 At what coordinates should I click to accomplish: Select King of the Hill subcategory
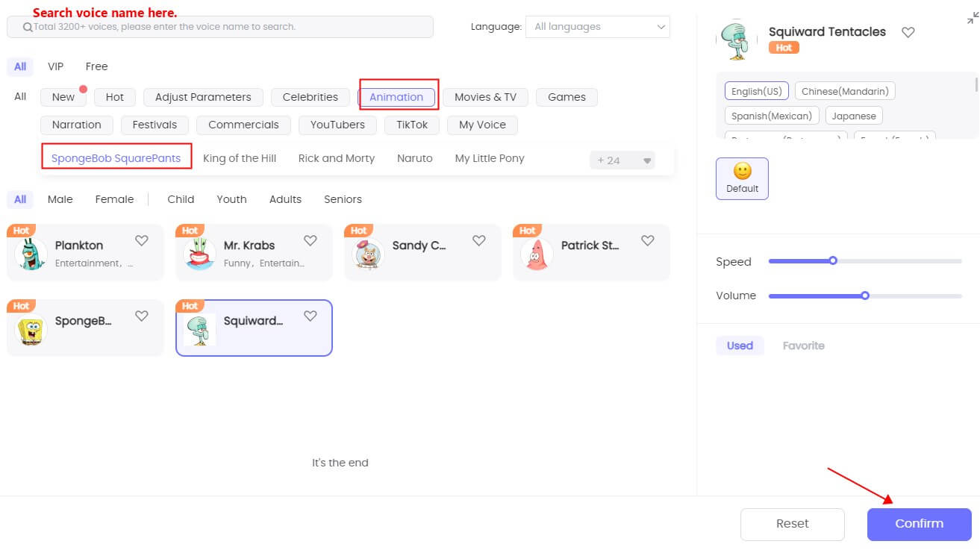240,158
